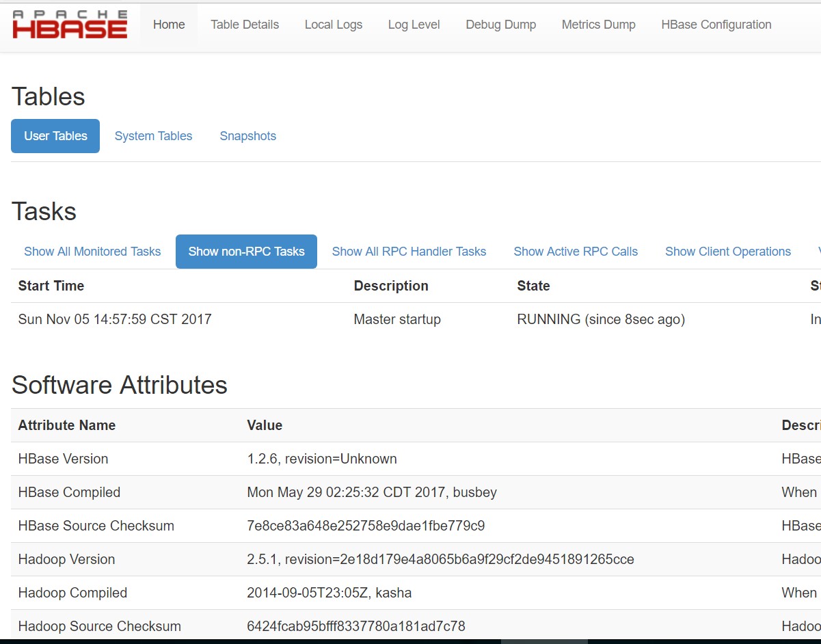Viewport: 821px width, 644px height.
Task: Click Hadoop Source Checksum attribute name
Action: [100, 626]
